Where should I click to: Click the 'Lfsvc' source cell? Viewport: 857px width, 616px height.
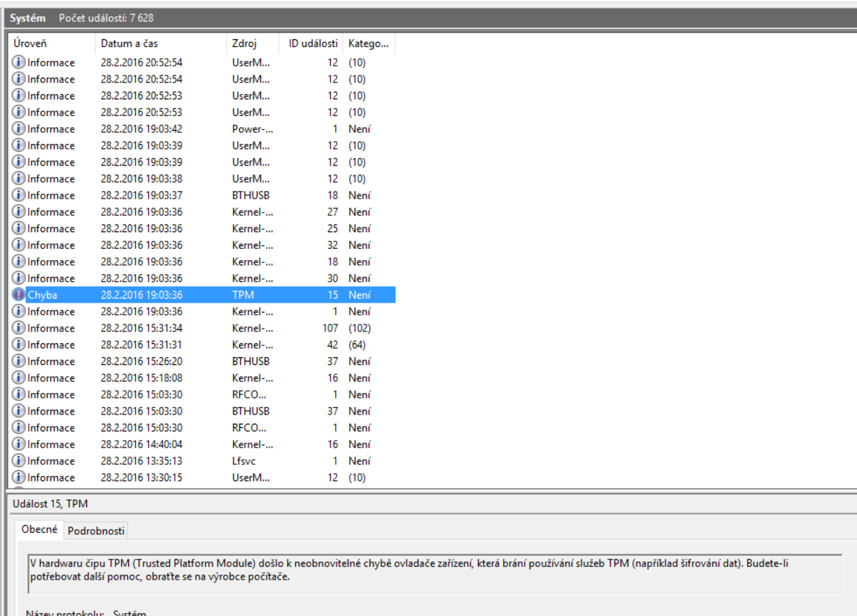click(244, 461)
